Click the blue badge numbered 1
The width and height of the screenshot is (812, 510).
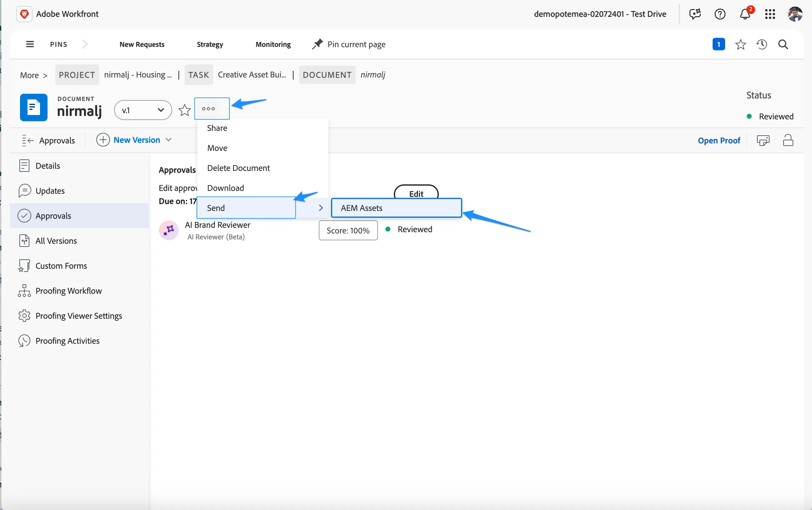(x=719, y=44)
